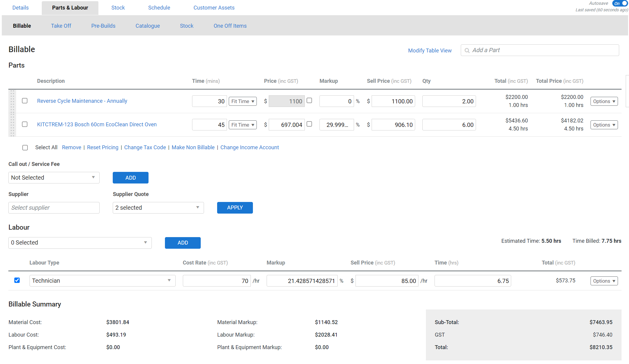Click the greyed price field showing 1100
The width and height of the screenshot is (629, 364).
coord(287,101)
